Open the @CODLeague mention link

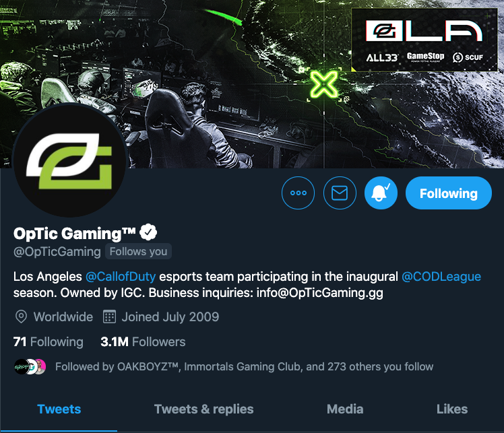tap(441, 277)
